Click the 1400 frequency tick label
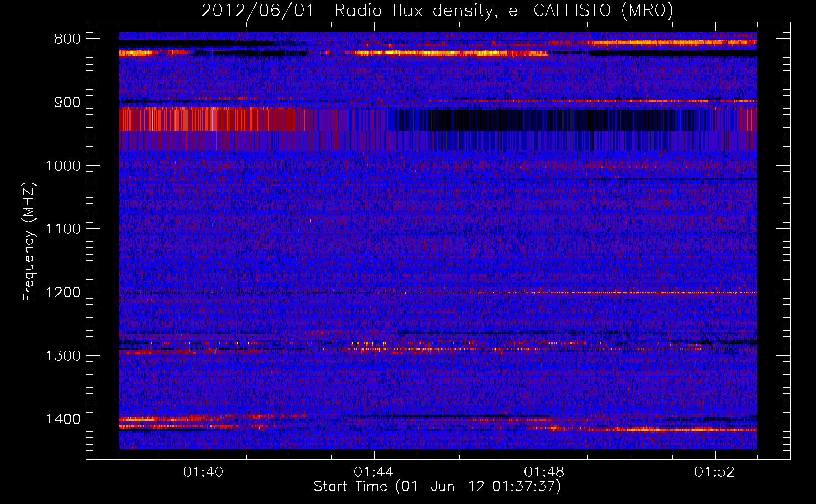 click(x=63, y=419)
